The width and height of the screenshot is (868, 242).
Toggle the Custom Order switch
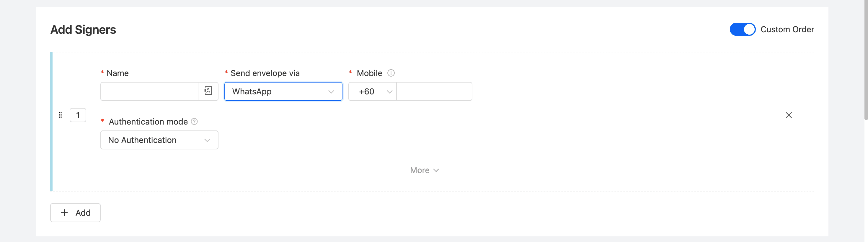[742, 29]
